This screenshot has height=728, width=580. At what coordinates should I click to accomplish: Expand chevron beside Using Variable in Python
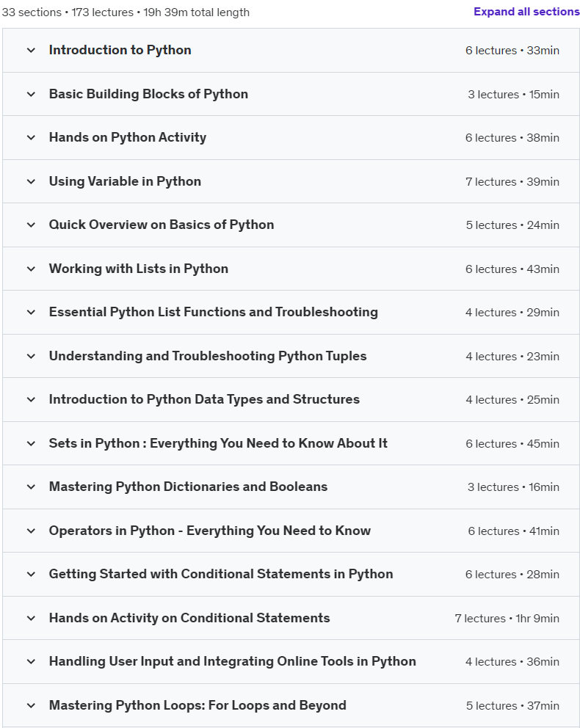pos(31,181)
